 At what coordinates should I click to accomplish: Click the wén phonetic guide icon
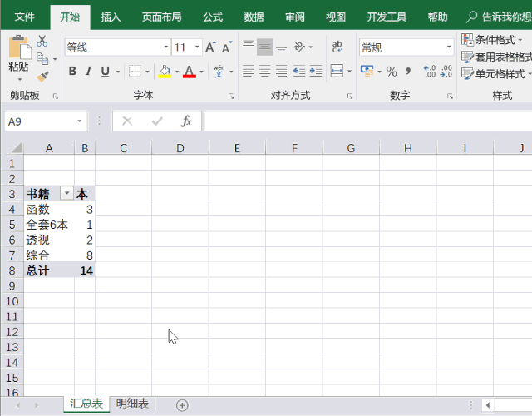pyautogui.click(x=219, y=72)
